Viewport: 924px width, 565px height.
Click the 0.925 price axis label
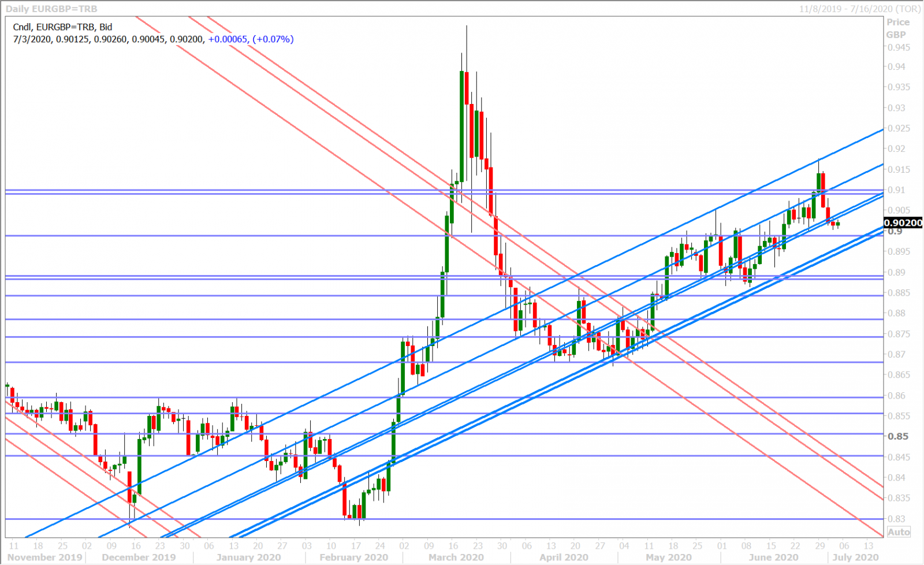tap(899, 128)
